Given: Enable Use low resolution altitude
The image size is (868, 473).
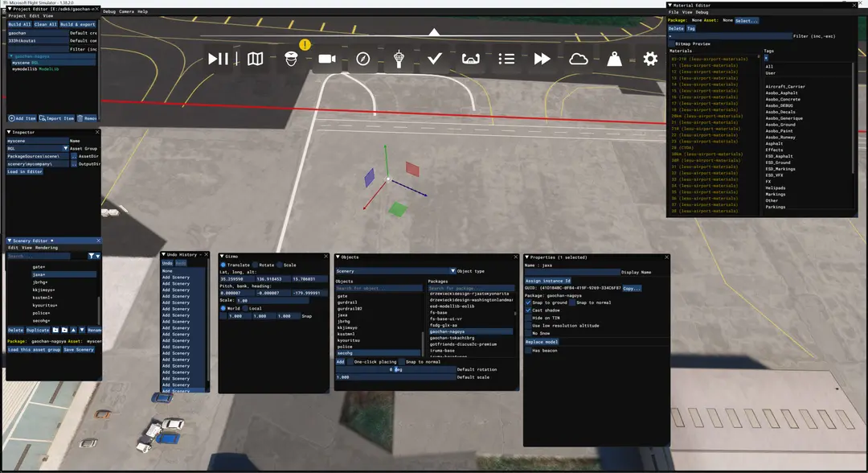Looking at the screenshot, I should [528, 326].
